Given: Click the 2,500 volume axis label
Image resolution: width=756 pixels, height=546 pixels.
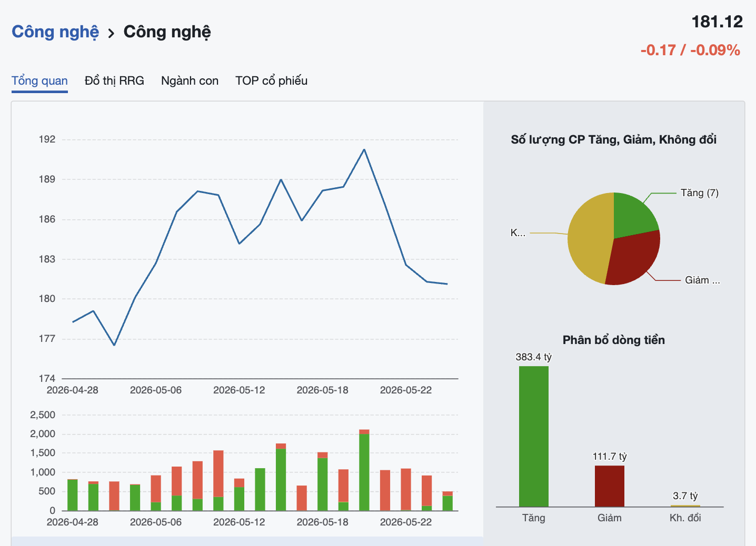Looking at the screenshot, I should click(x=43, y=415).
